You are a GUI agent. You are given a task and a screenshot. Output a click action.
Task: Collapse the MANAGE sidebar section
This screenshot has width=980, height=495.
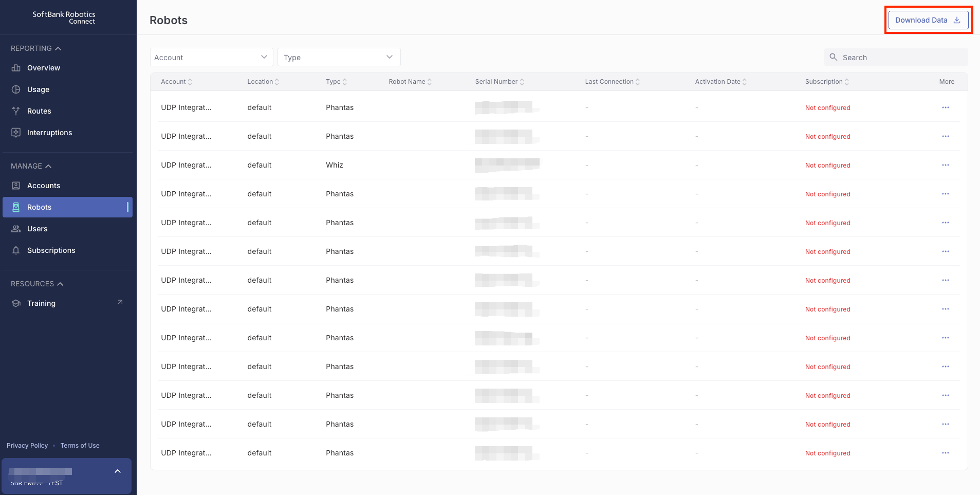point(31,166)
